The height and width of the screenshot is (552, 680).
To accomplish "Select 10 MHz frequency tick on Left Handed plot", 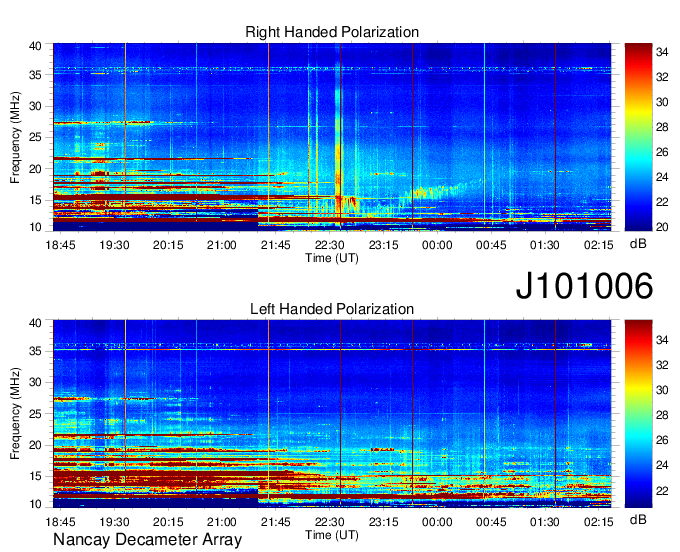I will [35, 504].
